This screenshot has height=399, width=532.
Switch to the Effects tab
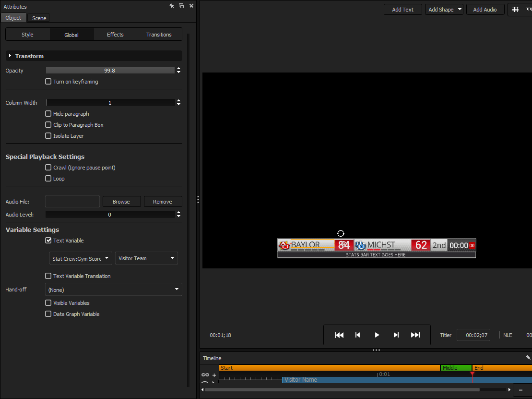pos(115,35)
